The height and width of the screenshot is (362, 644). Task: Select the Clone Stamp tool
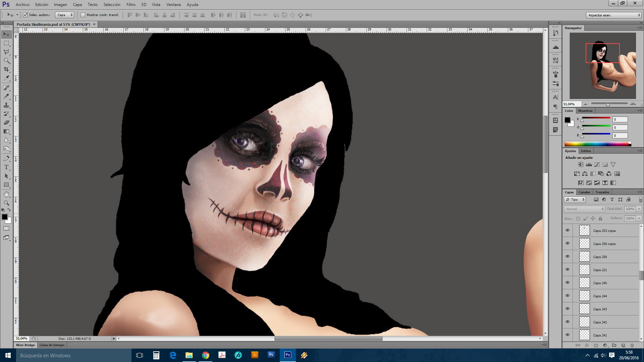tap(6, 105)
